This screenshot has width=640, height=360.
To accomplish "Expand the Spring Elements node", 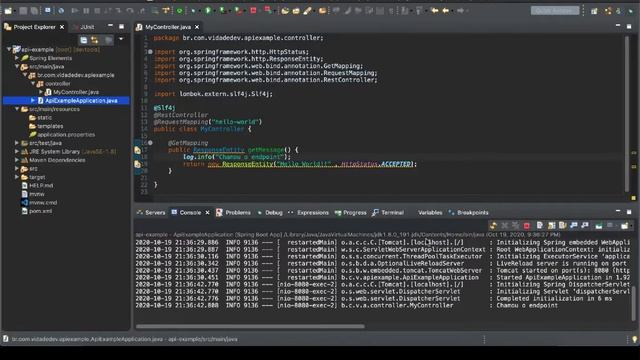I will 17,58.
